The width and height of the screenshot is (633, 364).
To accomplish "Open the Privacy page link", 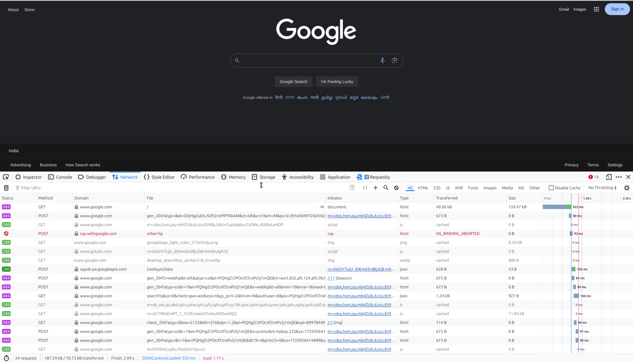I will point(571,165).
